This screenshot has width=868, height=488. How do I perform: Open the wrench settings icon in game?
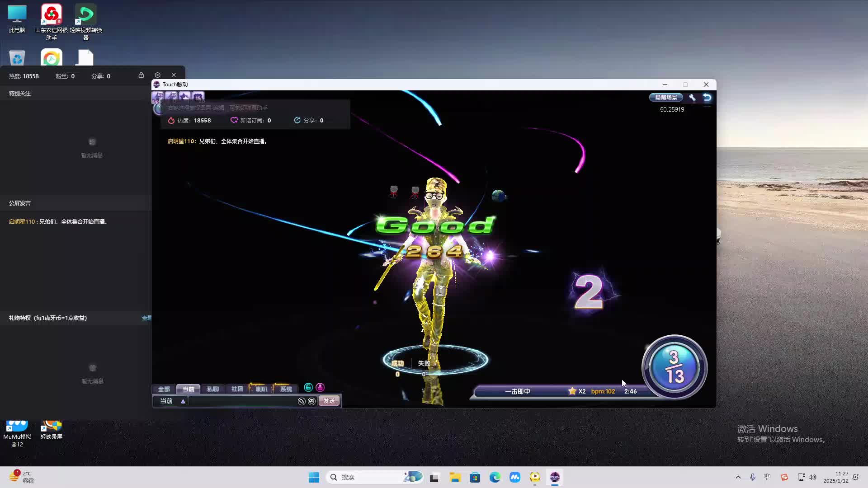click(692, 98)
